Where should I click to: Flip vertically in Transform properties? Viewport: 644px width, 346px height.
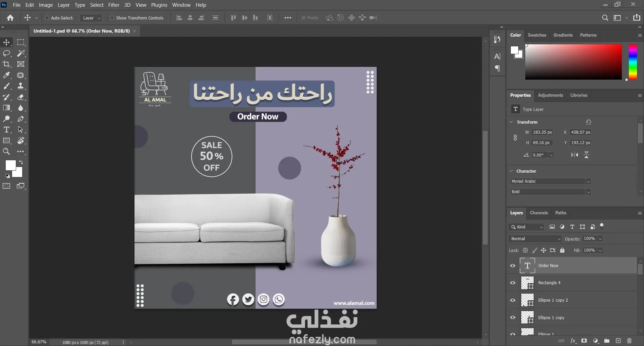click(x=586, y=155)
